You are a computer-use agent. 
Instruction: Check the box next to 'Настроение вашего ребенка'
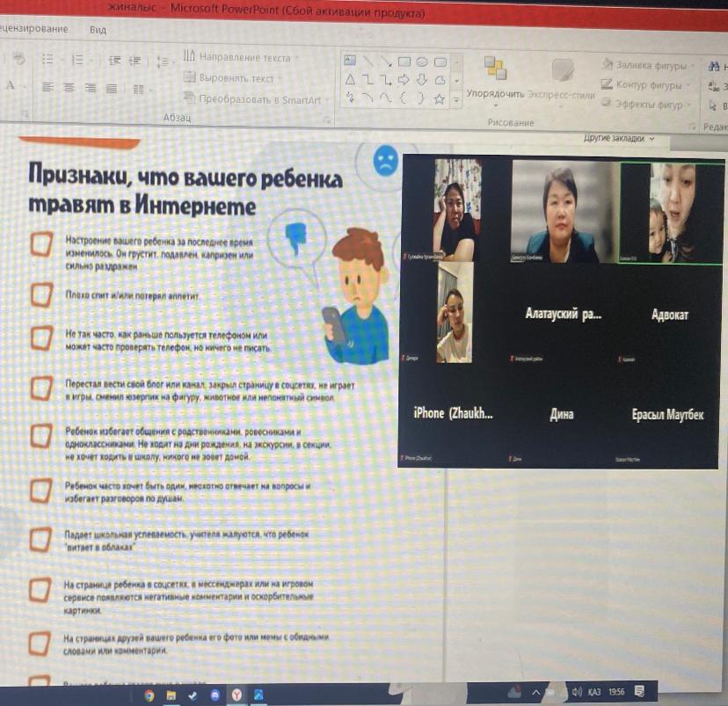coord(40,245)
